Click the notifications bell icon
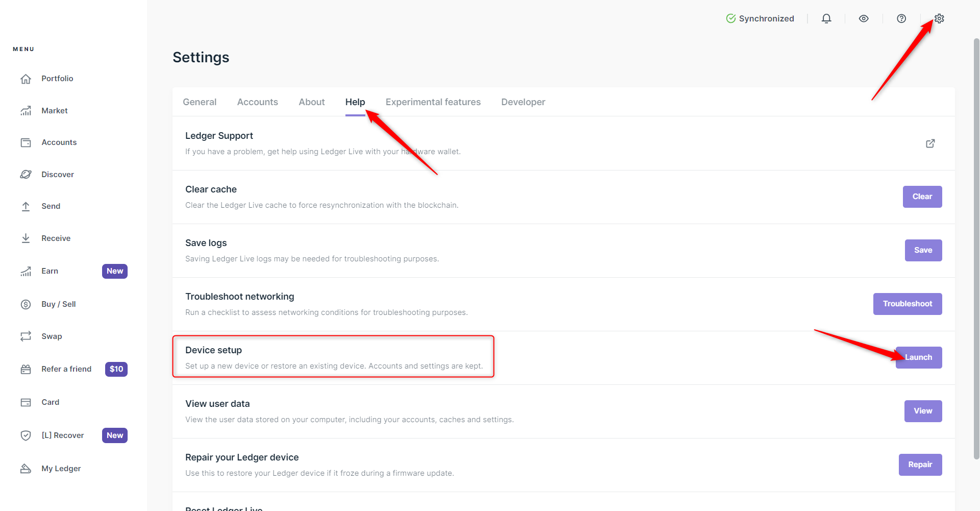The height and width of the screenshot is (511, 980). (826, 19)
